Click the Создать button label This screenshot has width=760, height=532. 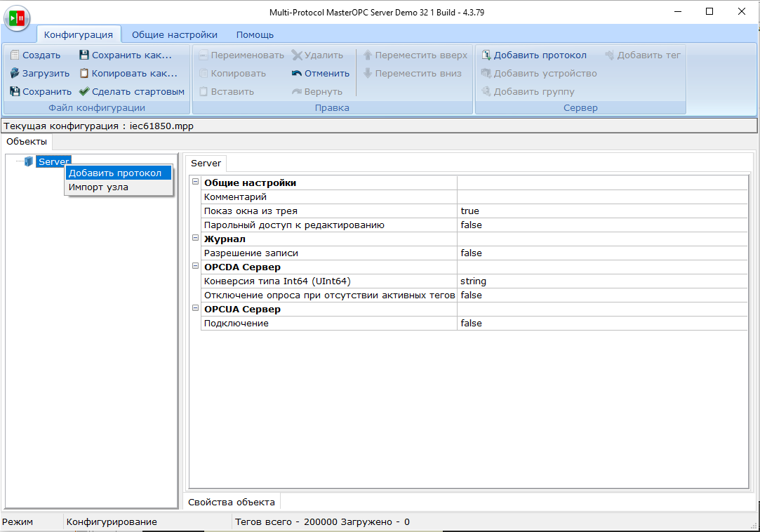(x=41, y=55)
